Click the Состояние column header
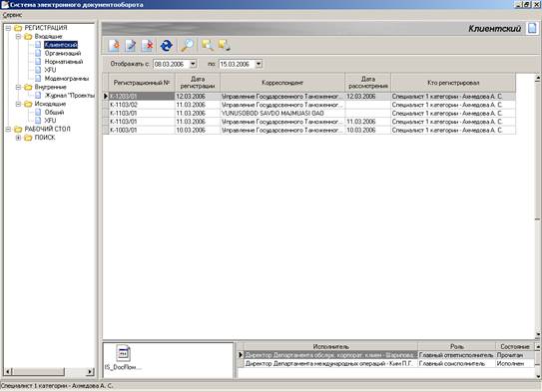This screenshot has height=392, width=542. (x=515, y=346)
